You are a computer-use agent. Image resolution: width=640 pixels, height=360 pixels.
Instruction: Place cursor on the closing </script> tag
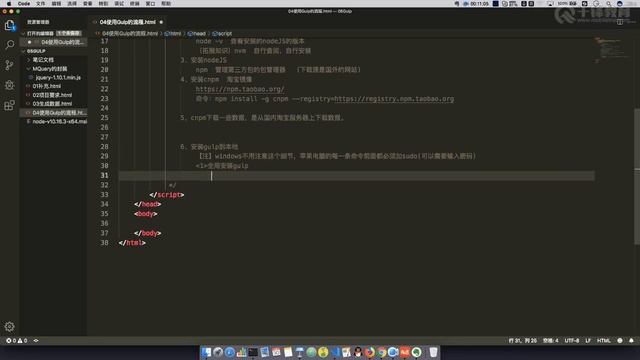(167, 195)
